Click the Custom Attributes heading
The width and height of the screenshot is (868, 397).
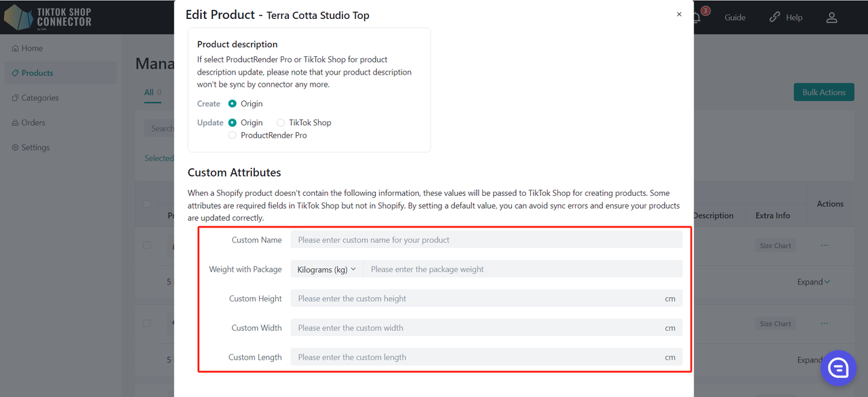[x=234, y=173]
